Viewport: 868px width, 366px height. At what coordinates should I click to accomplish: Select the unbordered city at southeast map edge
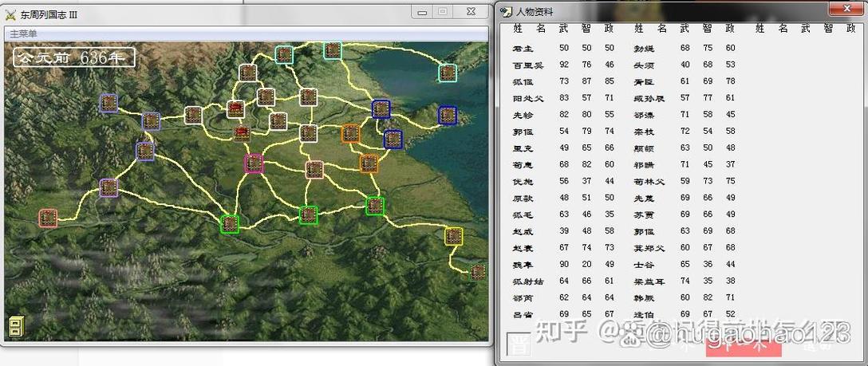click(x=479, y=272)
